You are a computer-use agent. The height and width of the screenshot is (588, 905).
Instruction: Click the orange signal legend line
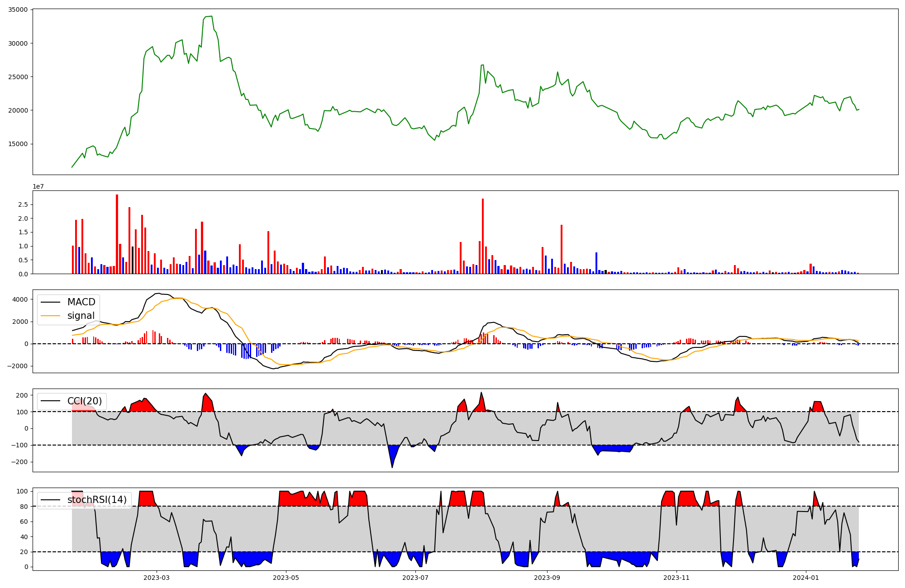pyautogui.click(x=50, y=316)
